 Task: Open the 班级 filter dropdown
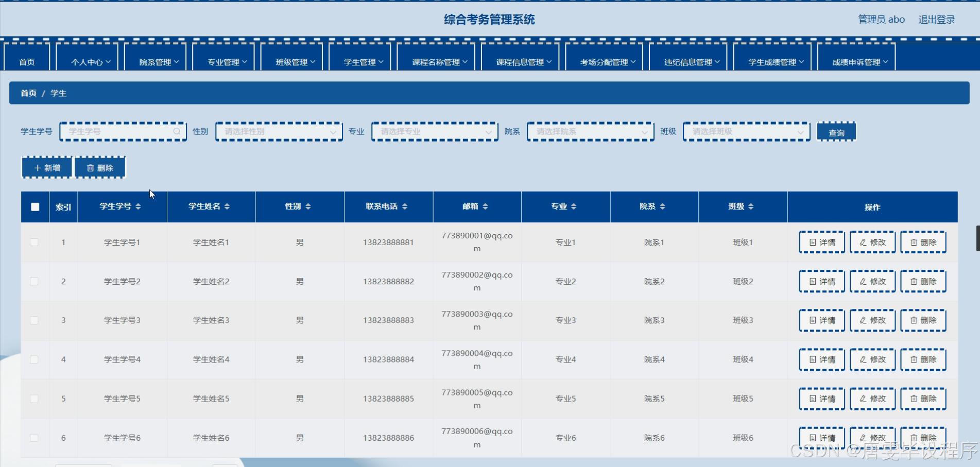pos(746,132)
